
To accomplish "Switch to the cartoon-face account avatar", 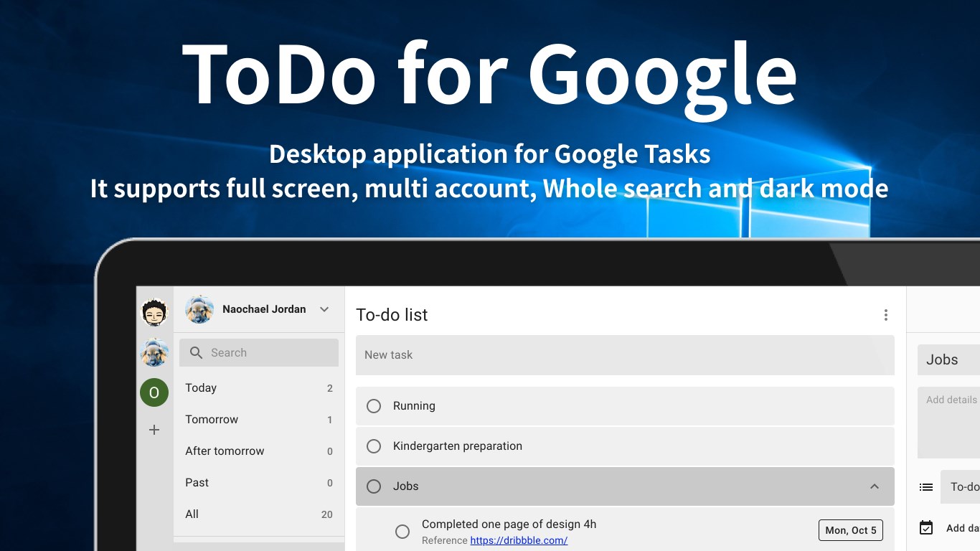I will pos(154,312).
